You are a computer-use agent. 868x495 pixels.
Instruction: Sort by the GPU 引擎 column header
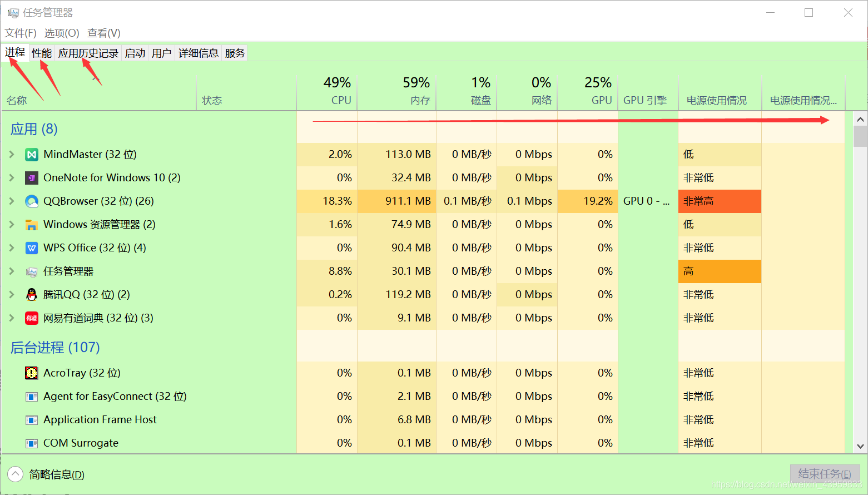tap(648, 93)
